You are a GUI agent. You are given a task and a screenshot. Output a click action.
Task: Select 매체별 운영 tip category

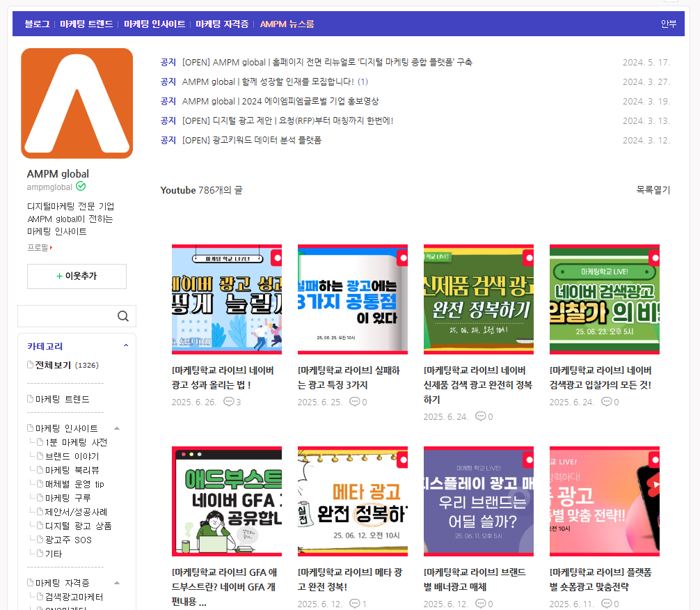(x=74, y=484)
